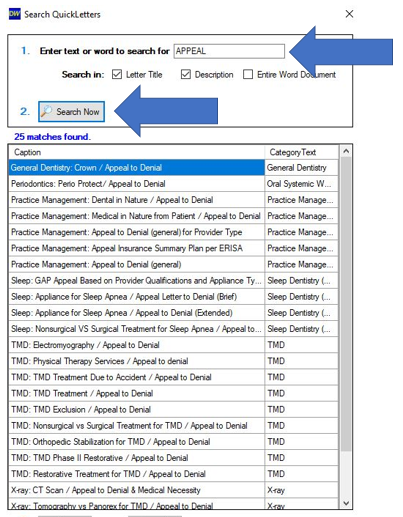403x517 pixels.
Task: Select Sleep Apnea Appeal Letter to Denial (Brief)
Action: (137, 297)
